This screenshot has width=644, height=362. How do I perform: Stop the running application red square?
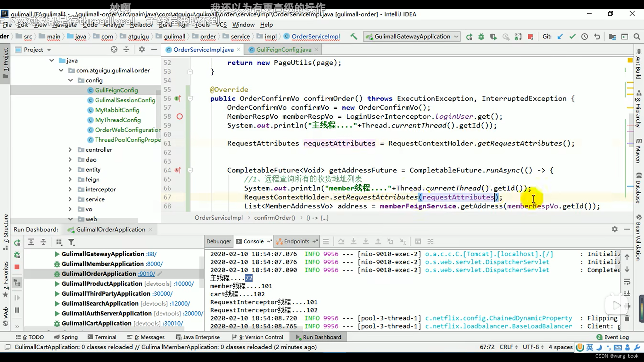530,37
